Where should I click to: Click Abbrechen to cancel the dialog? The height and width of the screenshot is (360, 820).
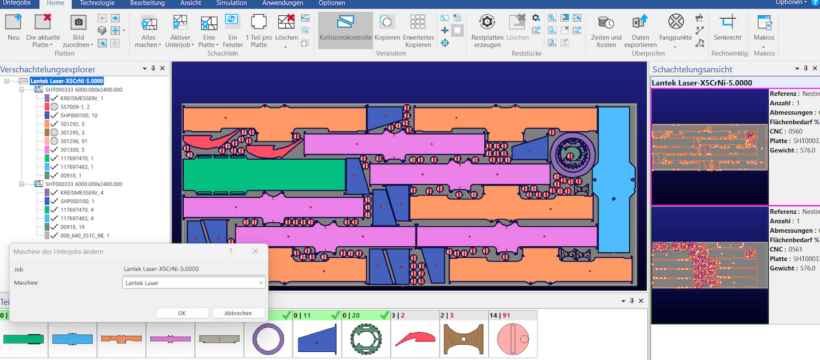pos(238,313)
